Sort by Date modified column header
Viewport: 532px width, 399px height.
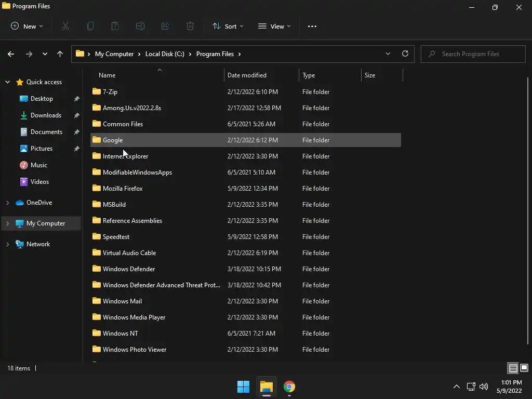[261, 75]
